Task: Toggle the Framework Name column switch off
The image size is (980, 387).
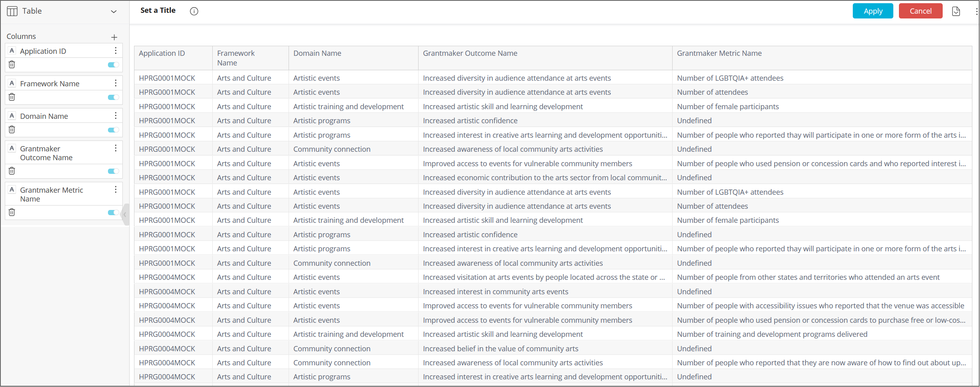Action: 114,98
